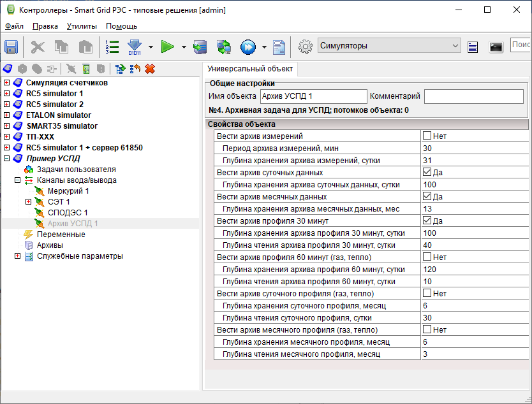This screenshot has width=532, height=404.
Task: Select 'Меркурий 1' in the tree
Action: point(68,191)
